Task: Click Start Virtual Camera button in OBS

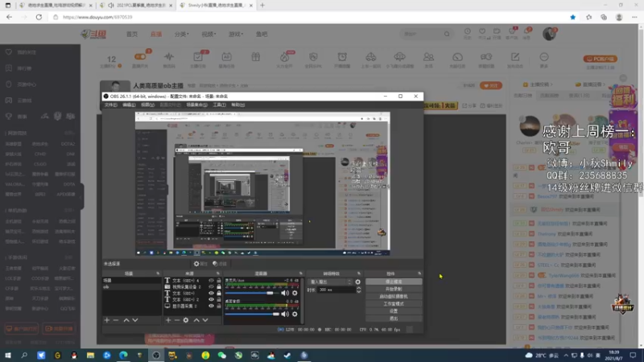Action: click(394, 296)
